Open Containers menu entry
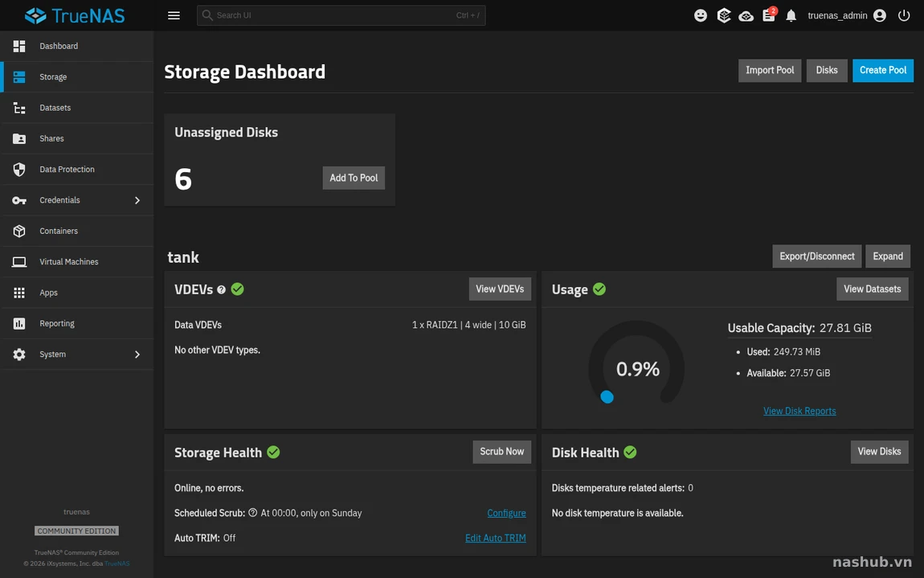The width and height of the screenshot is (924, 578). pyautogui.click(x=77, y=232)
